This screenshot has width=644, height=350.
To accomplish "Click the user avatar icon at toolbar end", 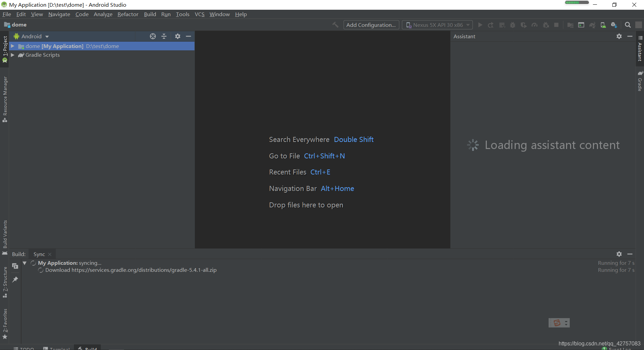I will pos(639,25).
